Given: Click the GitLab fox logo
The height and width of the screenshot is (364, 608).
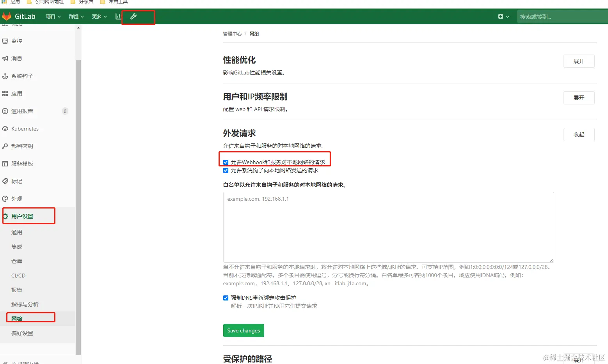Looking at the screenshot, I should point(7,16).
